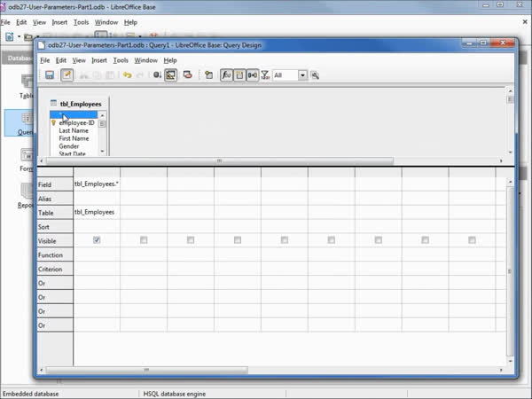Click down arrow of tbl_Employees field list
This screenshot has width=532, height=399.
coord(103,152)
